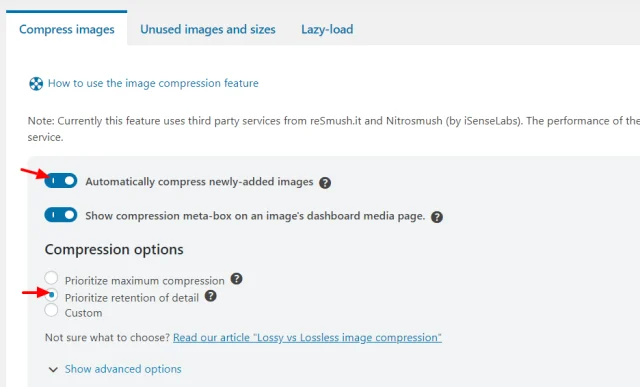Click the lifebuoy help icon
Screen dimensions: 640x387
pos(36,84)
